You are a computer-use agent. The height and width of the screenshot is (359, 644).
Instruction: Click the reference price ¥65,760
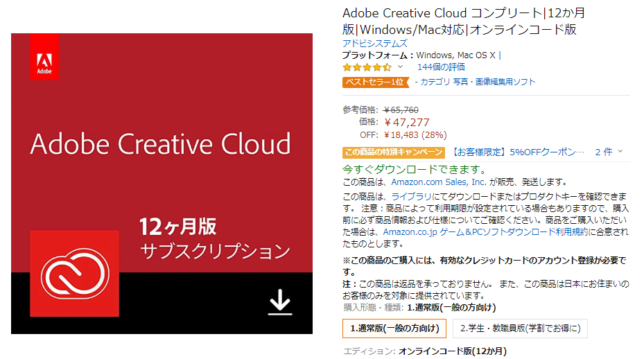pyautogui.click(x=401, y=110)
